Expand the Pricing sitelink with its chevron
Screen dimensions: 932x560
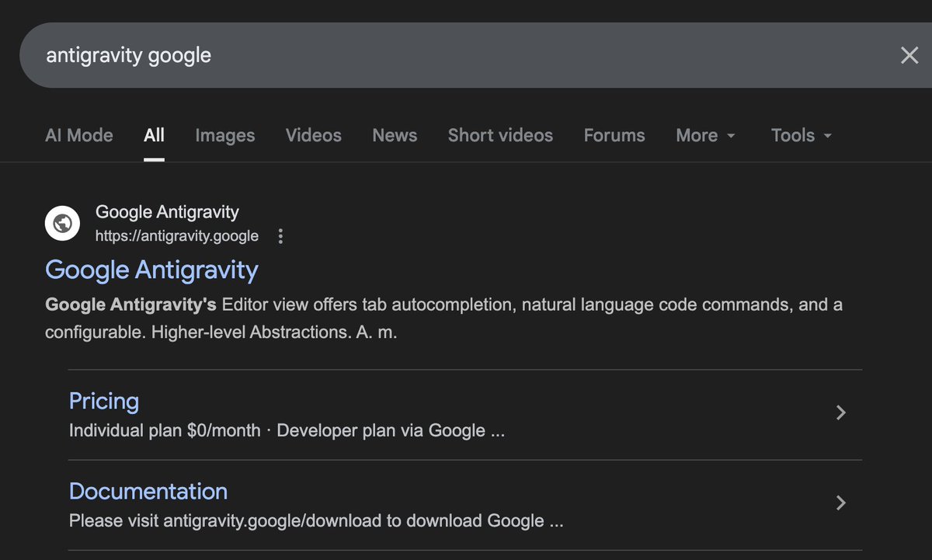coord(840,412)
